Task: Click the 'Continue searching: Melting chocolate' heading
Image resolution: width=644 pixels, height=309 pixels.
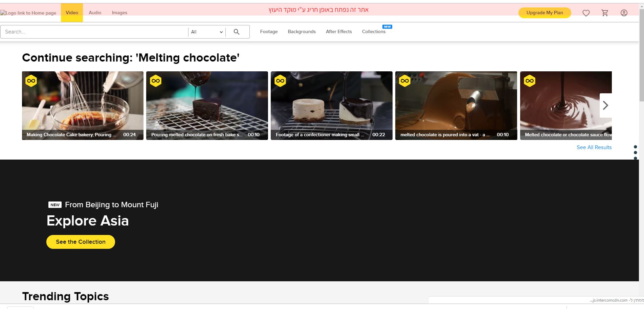Action: 131,58
